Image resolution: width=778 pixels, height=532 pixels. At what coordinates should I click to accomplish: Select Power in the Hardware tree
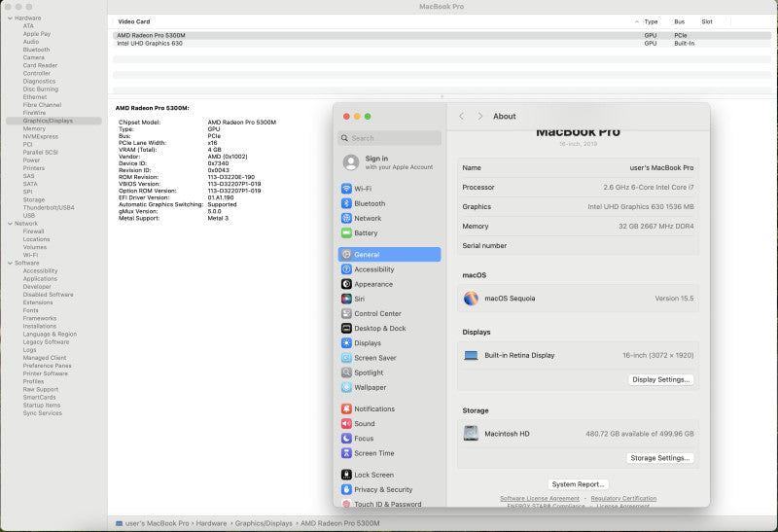coord(31,160)
